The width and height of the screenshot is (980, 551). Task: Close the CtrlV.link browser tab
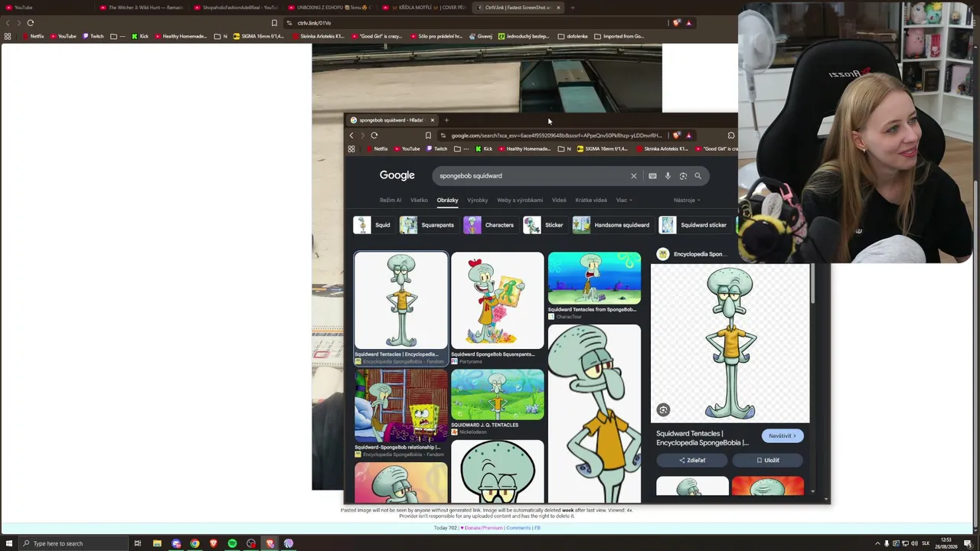point(558,8)
